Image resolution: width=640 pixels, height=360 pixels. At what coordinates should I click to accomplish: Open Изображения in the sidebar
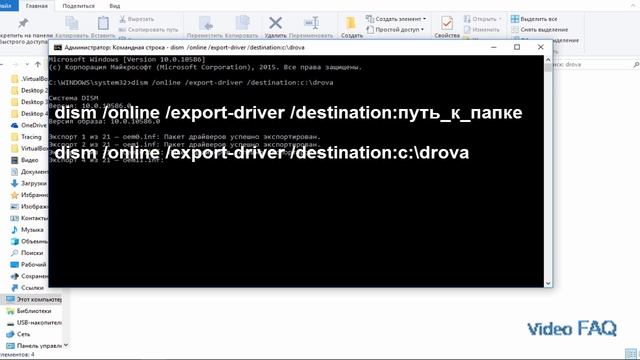click(x=29, y=207)
